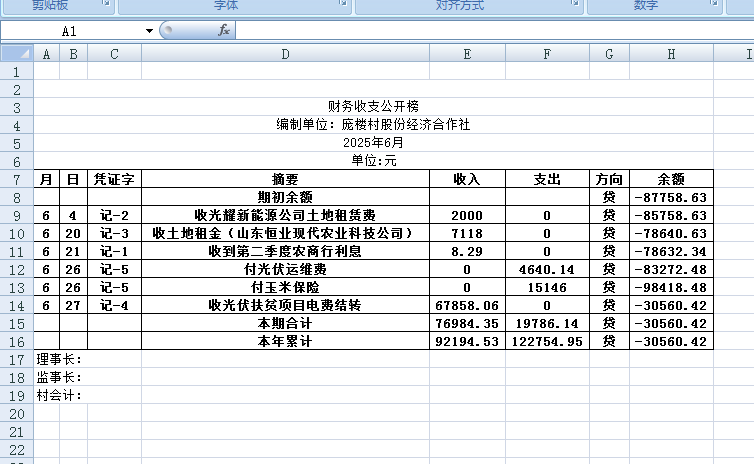Select the title cell 财务收支公开榜
754x464 pixels.
[373, 107]
